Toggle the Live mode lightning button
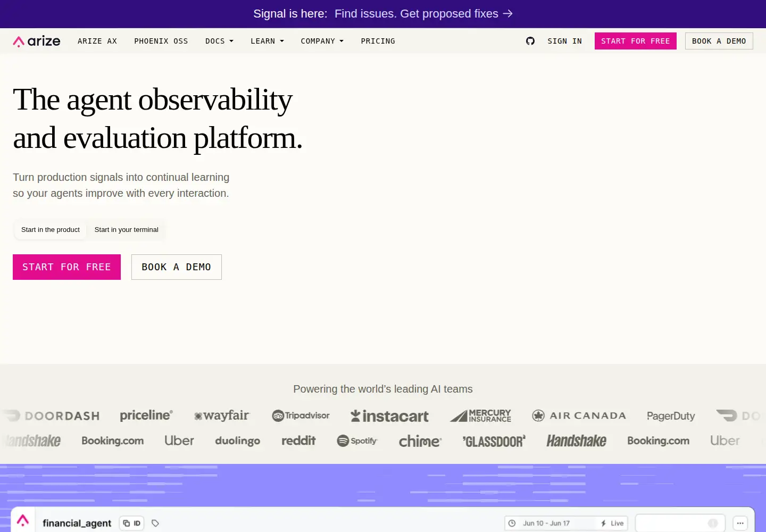This screenshot has height=532, width=766. 612,523
